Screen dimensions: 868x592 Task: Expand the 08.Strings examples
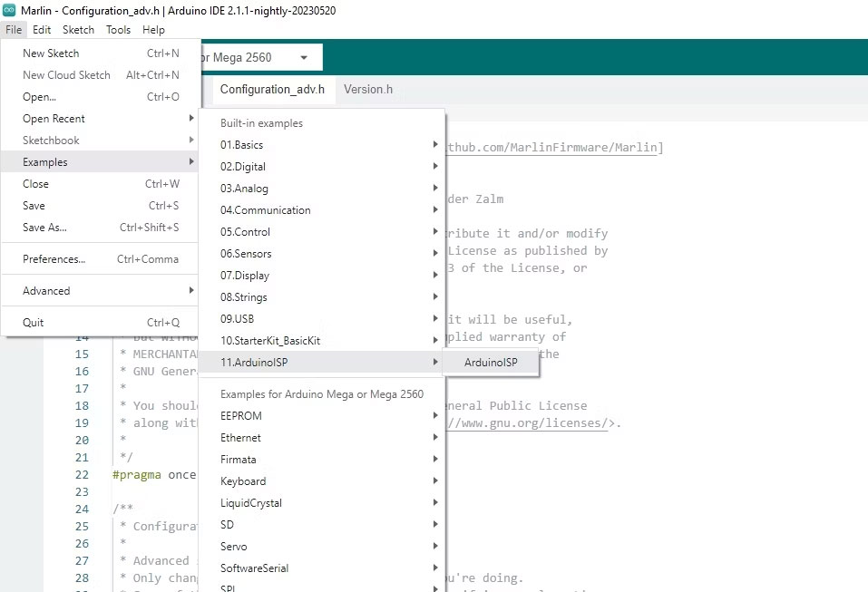(x=322, y=297)
